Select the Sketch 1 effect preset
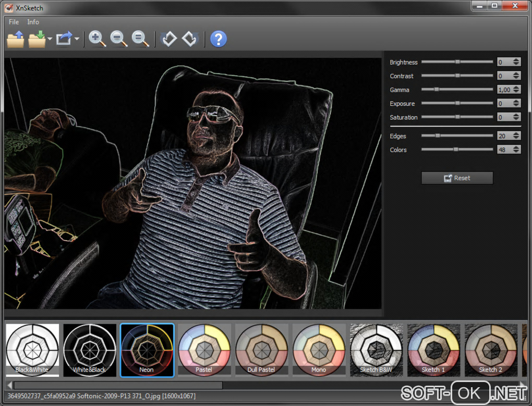 point(433,350)
